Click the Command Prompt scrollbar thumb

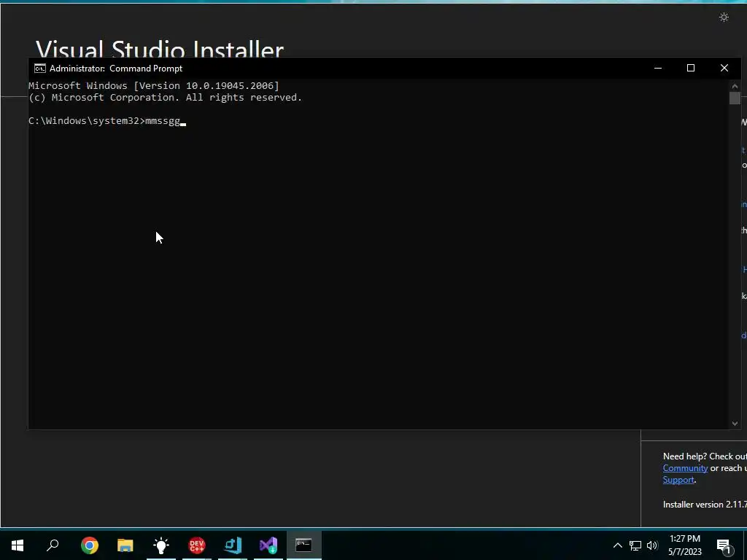coord(735,98)
